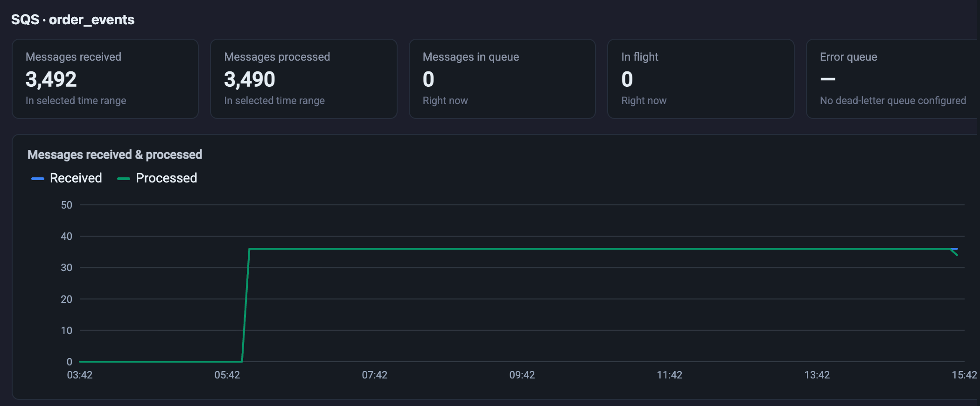Click the 20 y-axis label

tap(67, 299)
